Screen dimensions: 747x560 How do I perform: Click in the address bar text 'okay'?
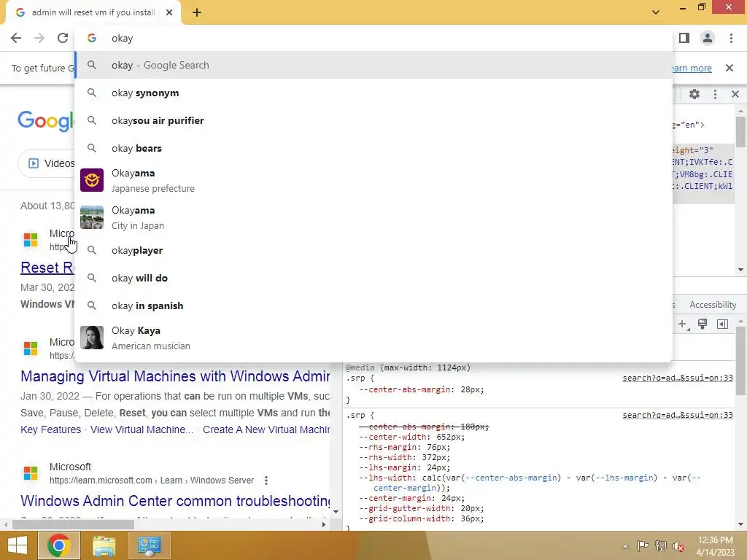pos(123,38)
